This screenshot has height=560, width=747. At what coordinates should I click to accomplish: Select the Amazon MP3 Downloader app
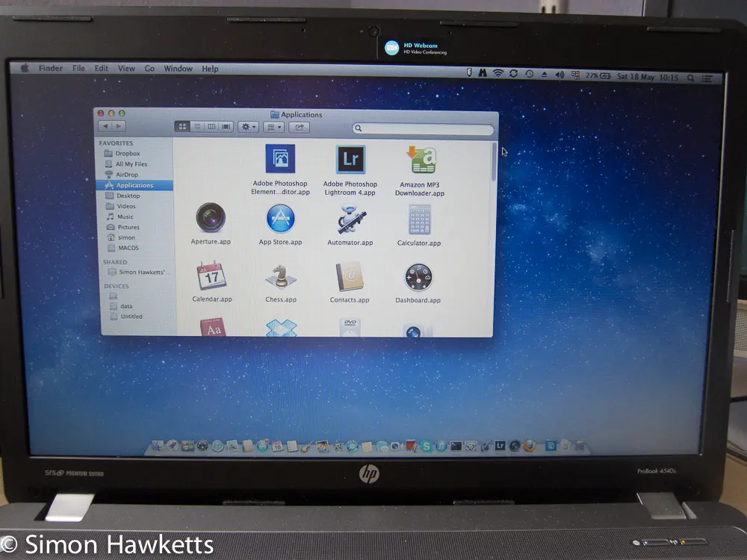click(x=420, y=160)
